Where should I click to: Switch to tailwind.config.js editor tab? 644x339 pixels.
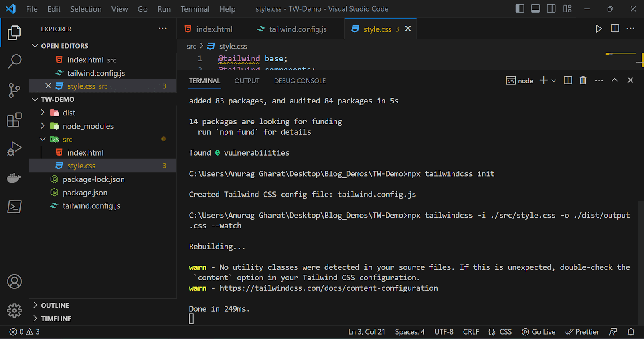(x=297, y=29)
